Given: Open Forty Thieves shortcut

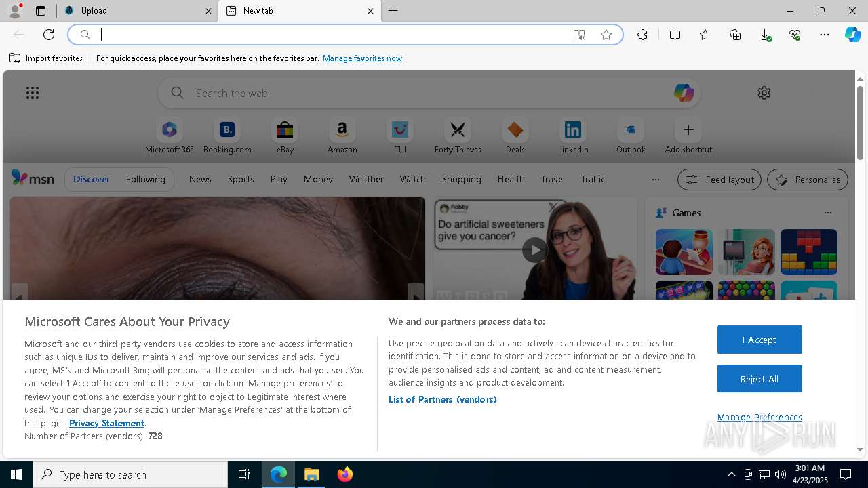Looking at the screenshot, I should [458, 136].
